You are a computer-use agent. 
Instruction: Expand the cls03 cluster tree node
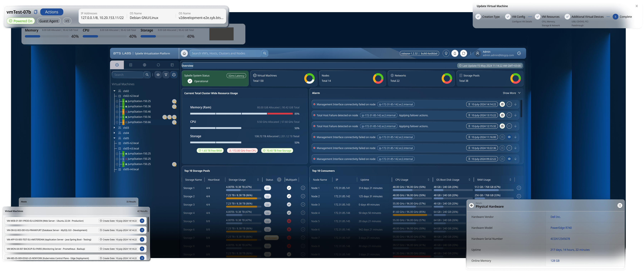(x=114, y=127)
